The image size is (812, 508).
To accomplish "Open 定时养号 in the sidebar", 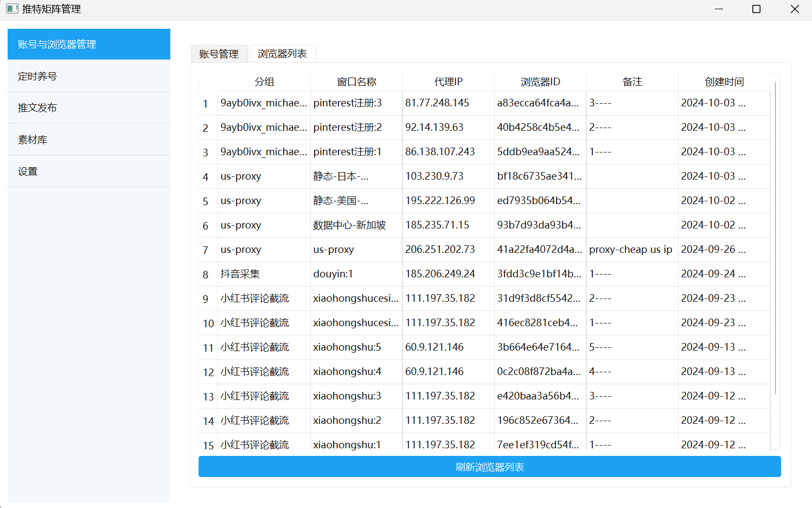I will click(x=88, y=77).
